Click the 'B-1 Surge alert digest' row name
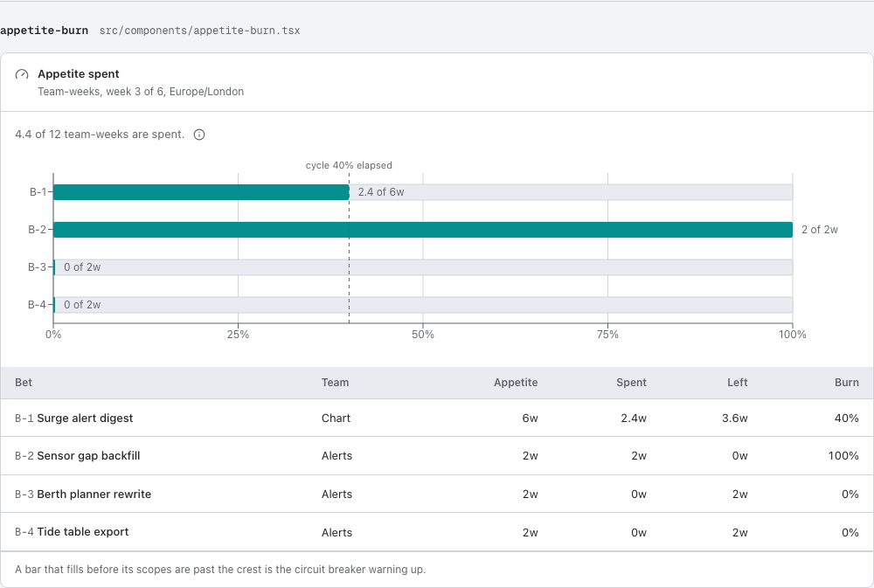 (74, 418)
